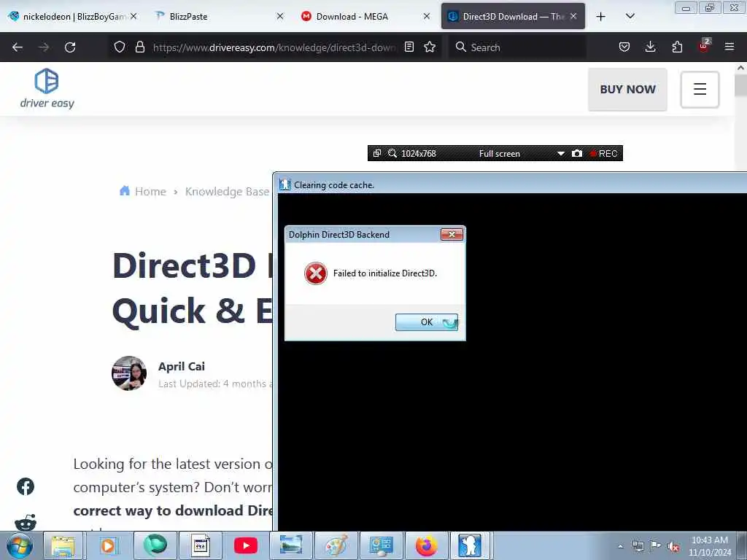
Task: Click the April Cai author name
Action: point(182,366)
